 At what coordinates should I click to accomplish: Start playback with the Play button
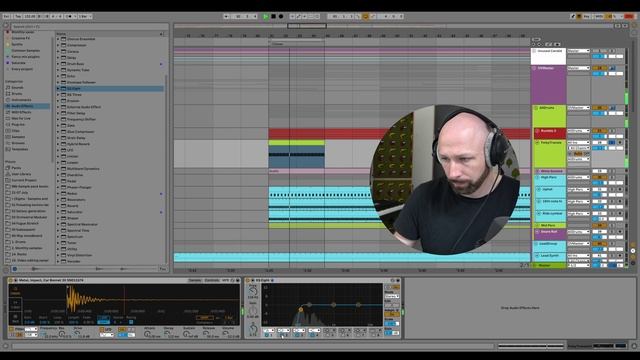pyautogui.click(x=266, y=16)
